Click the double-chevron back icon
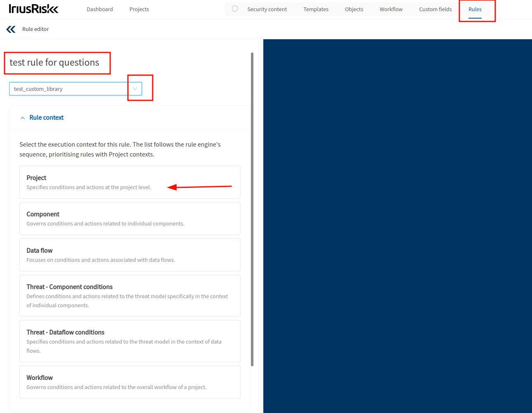532x413 pixels. (x=11, y=29)
